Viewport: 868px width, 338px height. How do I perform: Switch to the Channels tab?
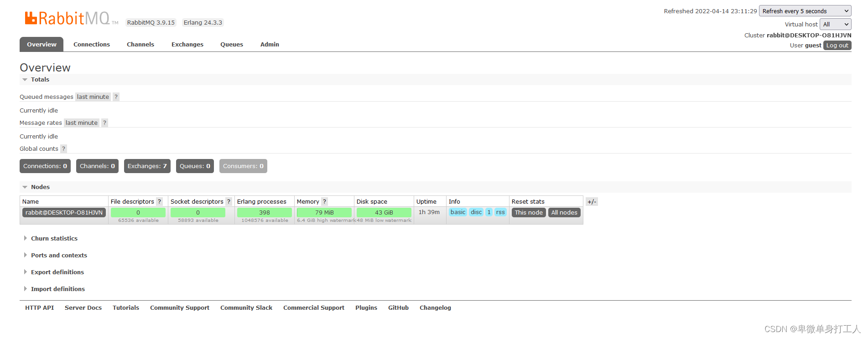pos(140,44)
